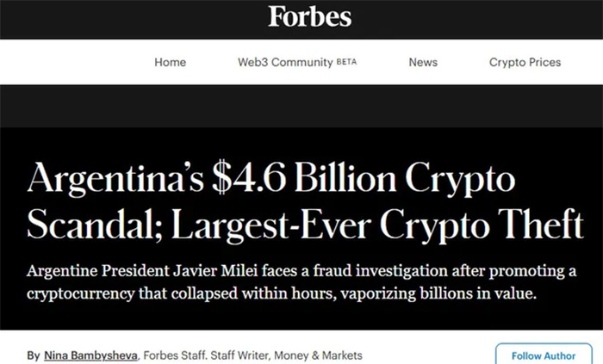Click the article headline's first line
The width and height of the screenshot is (603, 364).
[271, 181]
